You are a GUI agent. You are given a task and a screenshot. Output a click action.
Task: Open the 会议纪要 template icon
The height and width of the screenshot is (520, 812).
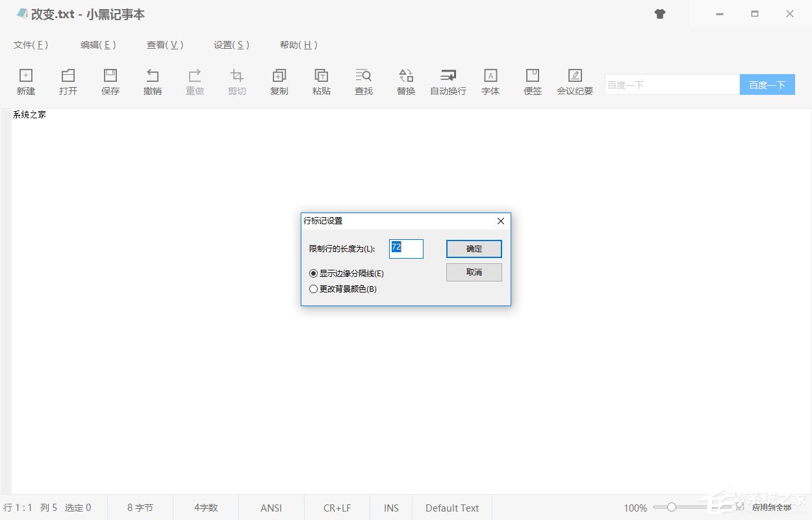(575, 82)
